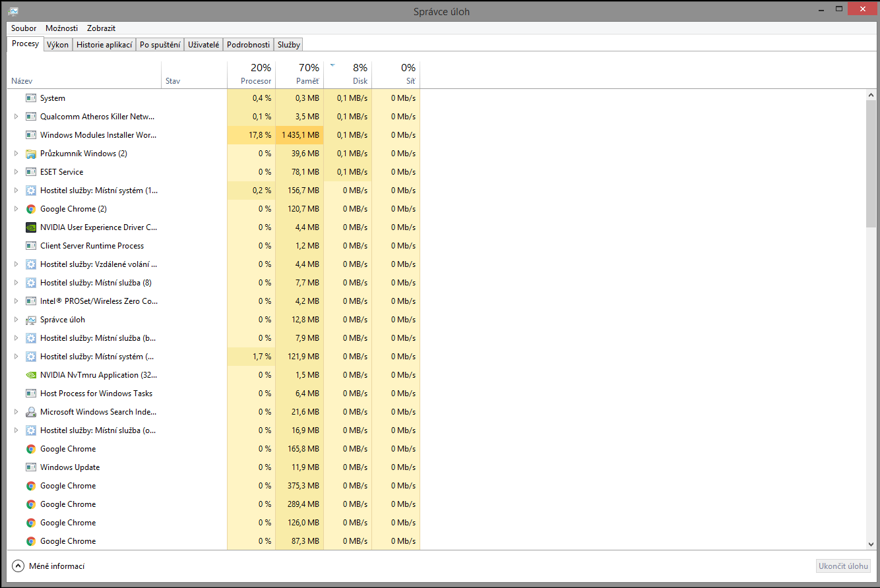This screenshot has height=588, width=880.
Task: Click the Windows Update process icon
Action: (x=30, y=467)
